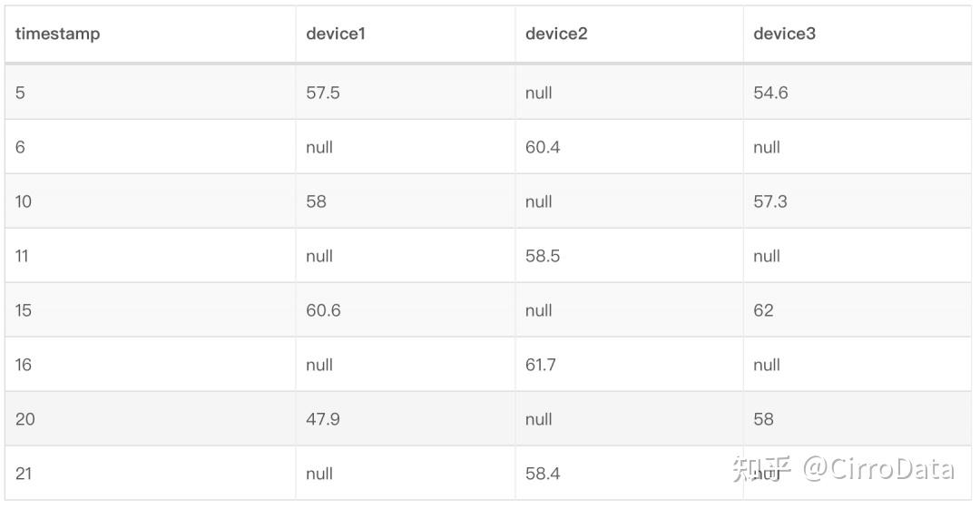Click the 58.5 value in device2
The image size is (980, 509).
click(x=543, y=256)
